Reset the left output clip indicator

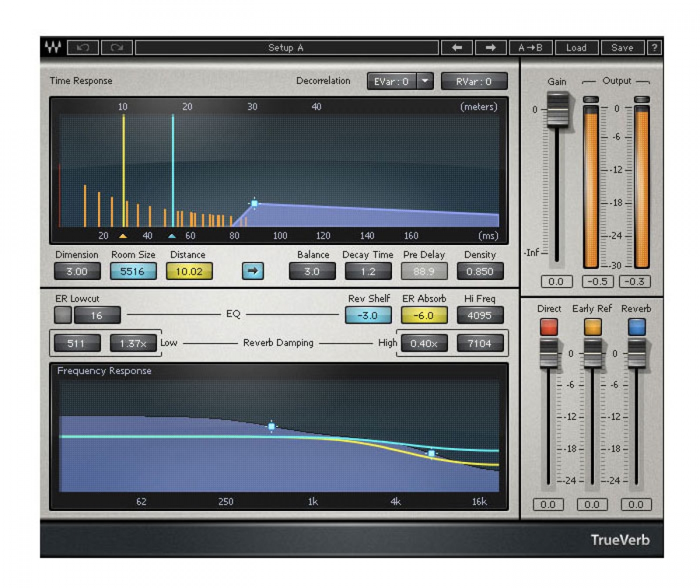[591, 100]
